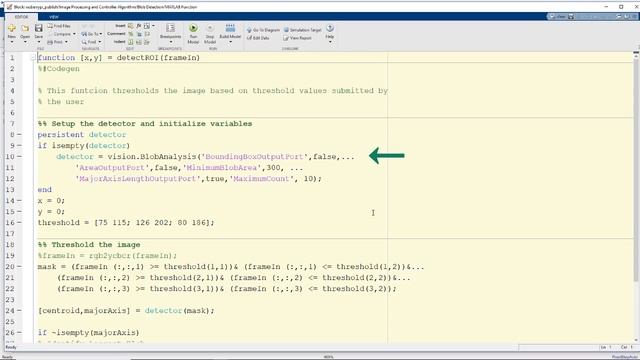
Task: Toggle breakpoint dash on line 24
Action: 19,311
